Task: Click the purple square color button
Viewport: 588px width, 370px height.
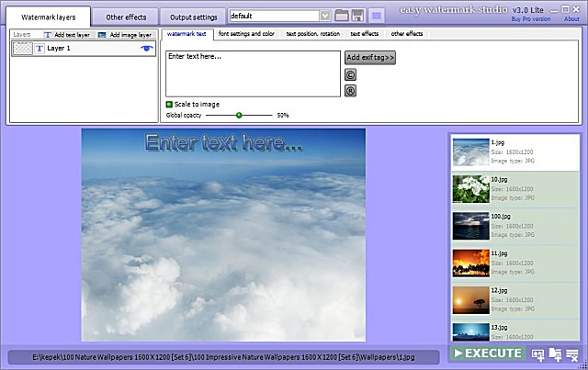Action: (x=377, y=16)
